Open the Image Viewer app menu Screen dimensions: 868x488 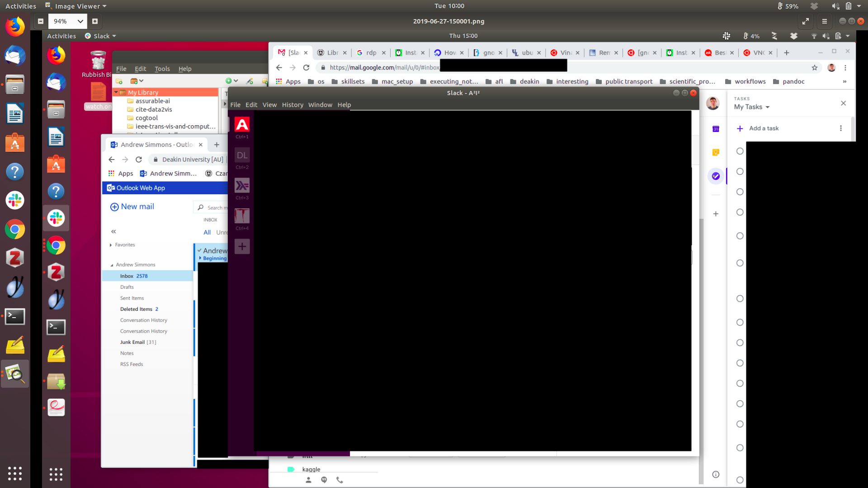(76, 6)
